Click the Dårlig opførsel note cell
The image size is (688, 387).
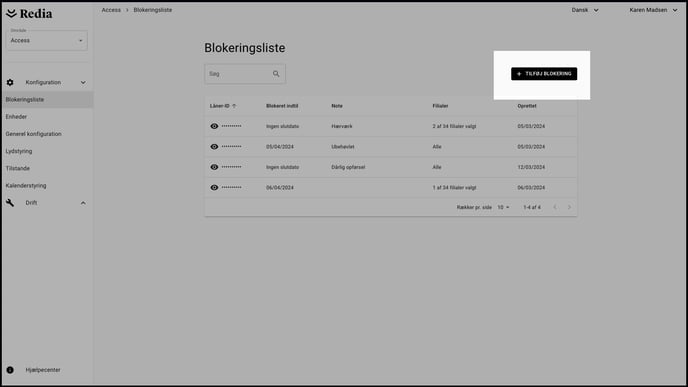tap(348, 167)
